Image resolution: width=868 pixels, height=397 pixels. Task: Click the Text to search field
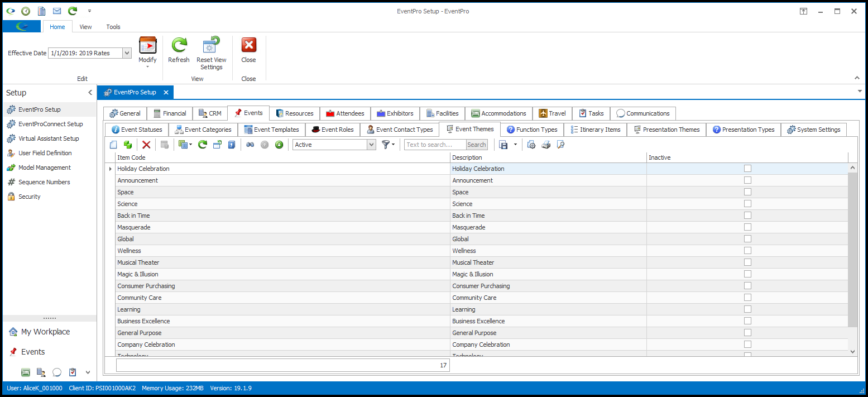[435, 145]
